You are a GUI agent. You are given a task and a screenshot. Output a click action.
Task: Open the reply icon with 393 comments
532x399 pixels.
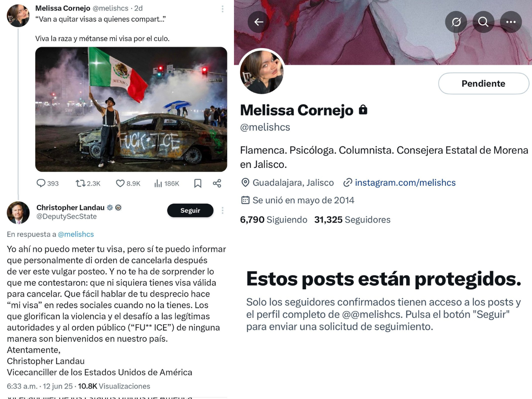[41, 183]
